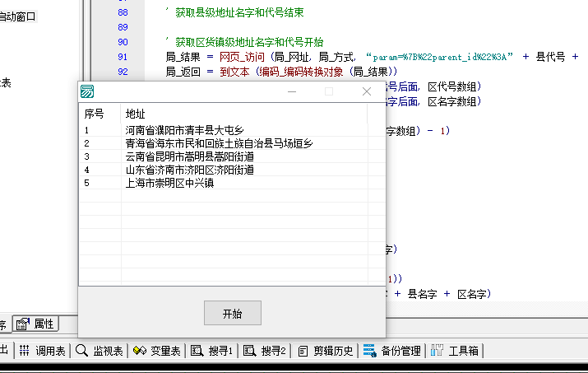Viewport: 588px width, 373px height.
Task: Click comment 获取区货镇级地址名字和代号开始
Action: (249, 42)
